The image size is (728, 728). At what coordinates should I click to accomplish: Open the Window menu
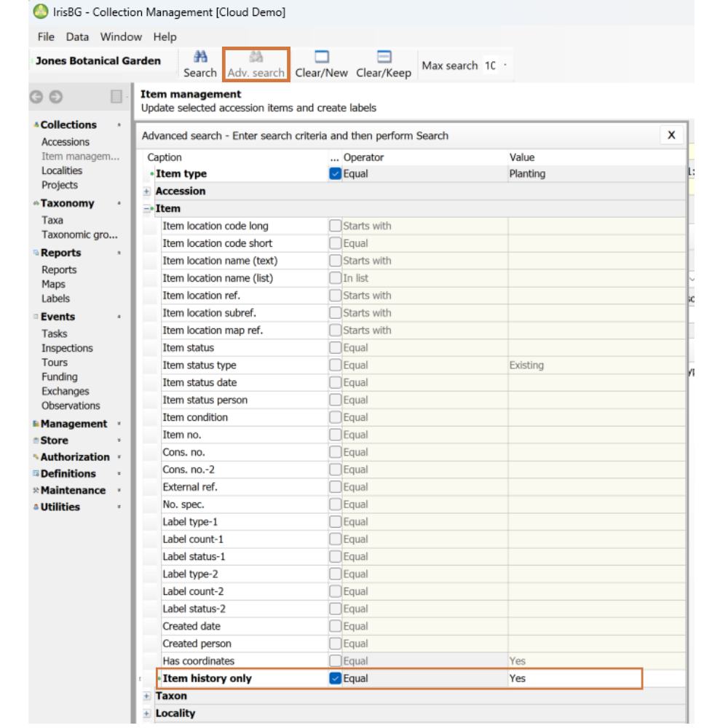tap(121, 36)
